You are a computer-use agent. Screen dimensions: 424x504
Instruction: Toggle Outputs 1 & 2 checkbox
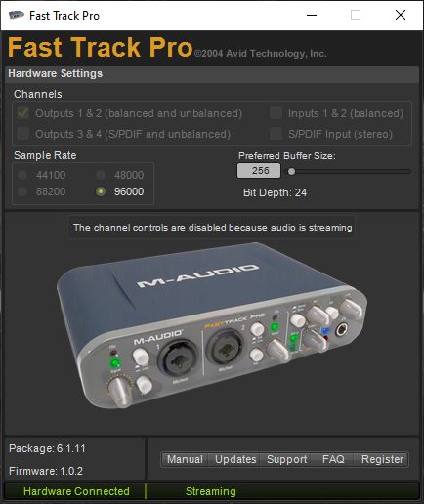click(22, 113)
